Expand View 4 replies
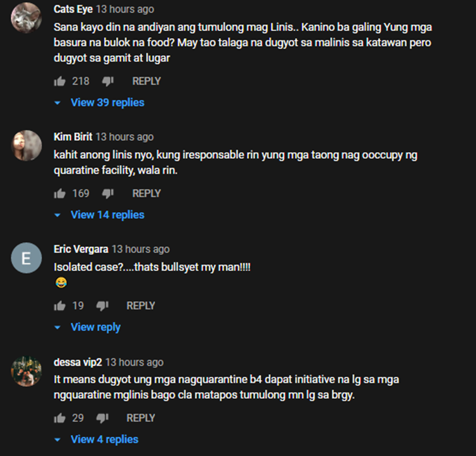This screenshot has height=456, width=476. pyautogui.click(x=96, y=439)
